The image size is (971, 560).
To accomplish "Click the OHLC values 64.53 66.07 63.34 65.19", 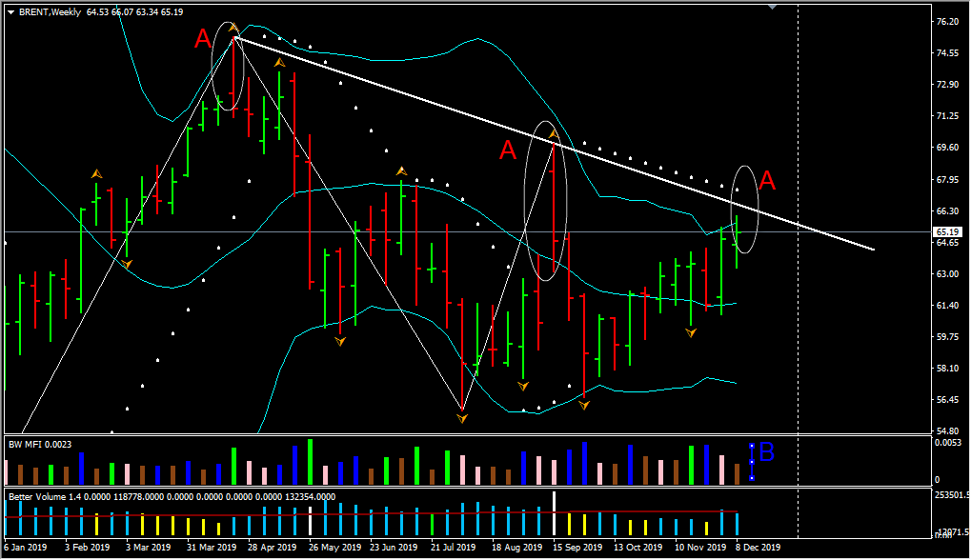I will [x=134, y=11].
